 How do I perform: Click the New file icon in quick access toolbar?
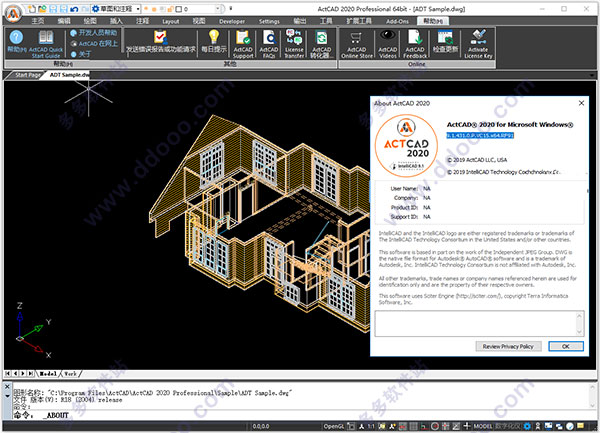click(x=32, y=9)
